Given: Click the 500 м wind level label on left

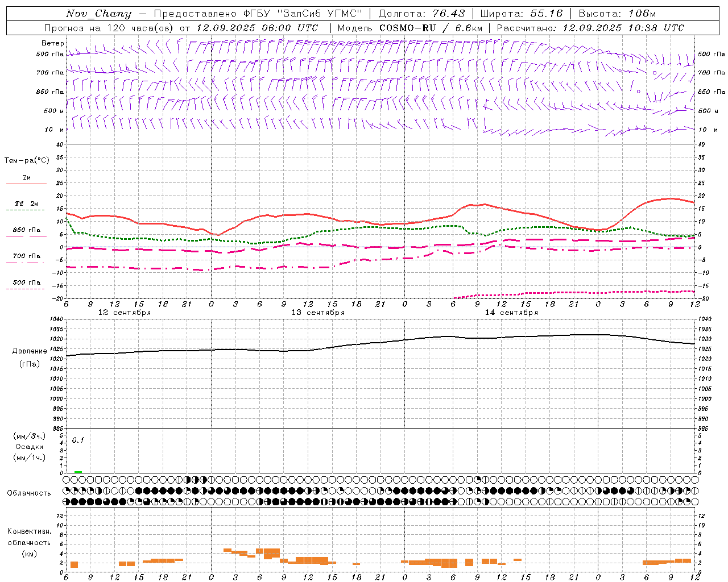Looking at the screenshot, I should [54, 111].
